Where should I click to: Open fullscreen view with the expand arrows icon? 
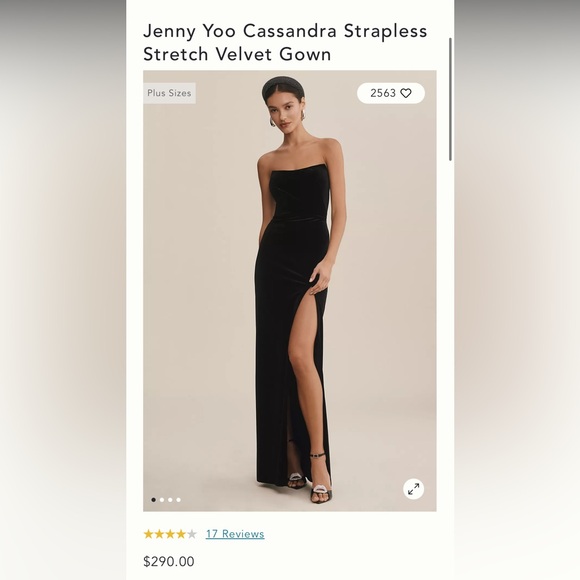pos(413,489)
